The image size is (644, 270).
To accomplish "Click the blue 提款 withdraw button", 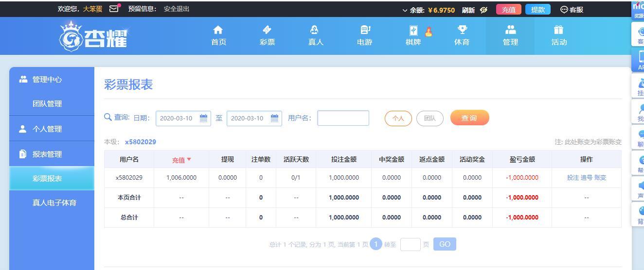I will pyautogui.click(x=537, y=10).
